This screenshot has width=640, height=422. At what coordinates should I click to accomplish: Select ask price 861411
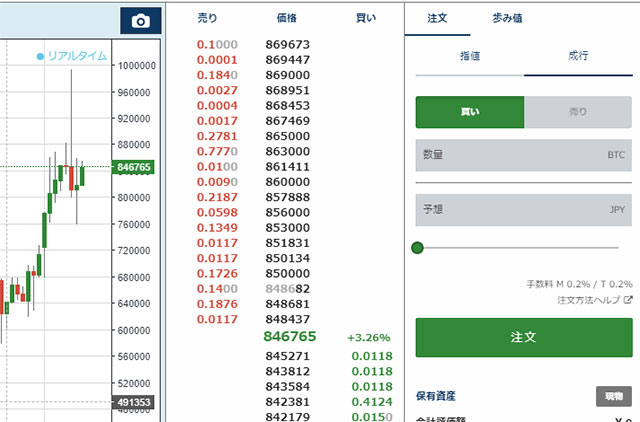point(287,167)
